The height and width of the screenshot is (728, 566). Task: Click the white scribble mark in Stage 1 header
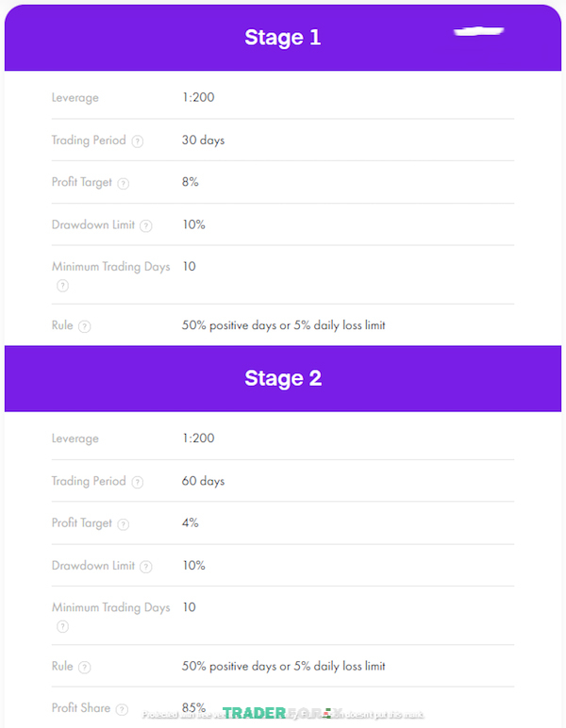click(x=478, y=31)
